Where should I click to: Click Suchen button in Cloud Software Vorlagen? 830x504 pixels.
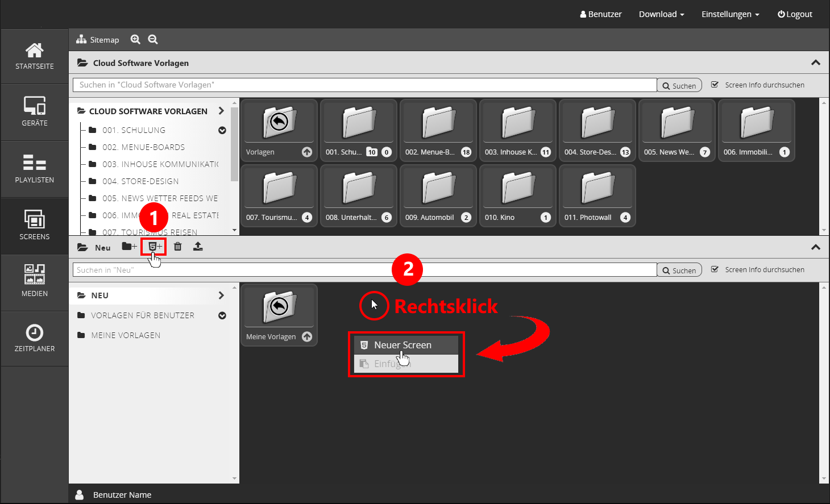(x=679, y=85)
